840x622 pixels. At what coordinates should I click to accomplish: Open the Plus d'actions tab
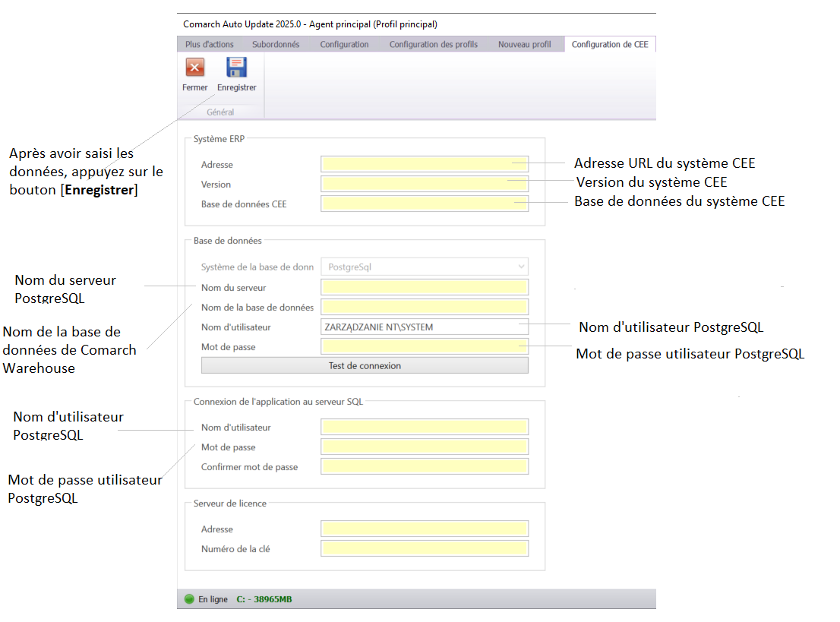point(210,45)
